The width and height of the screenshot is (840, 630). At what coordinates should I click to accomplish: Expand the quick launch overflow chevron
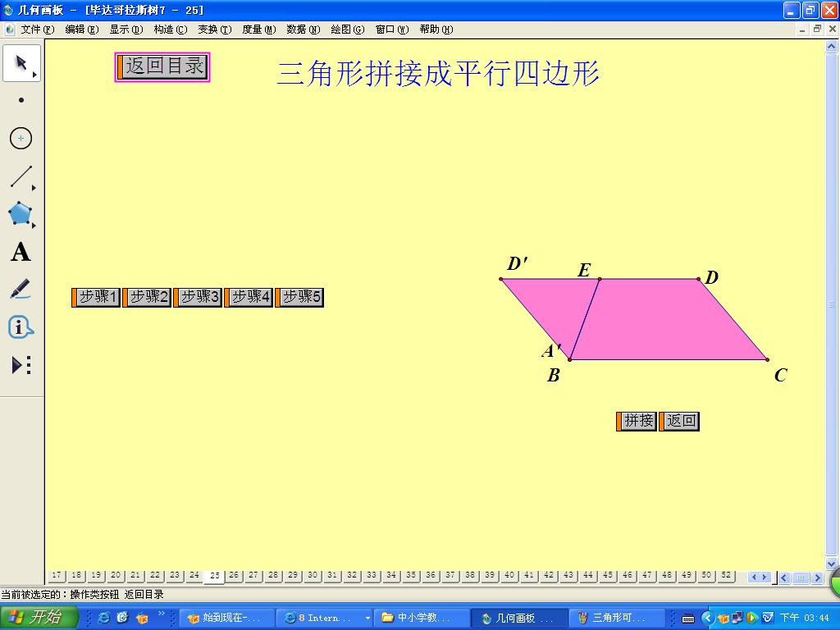click(x=161, y=614)
